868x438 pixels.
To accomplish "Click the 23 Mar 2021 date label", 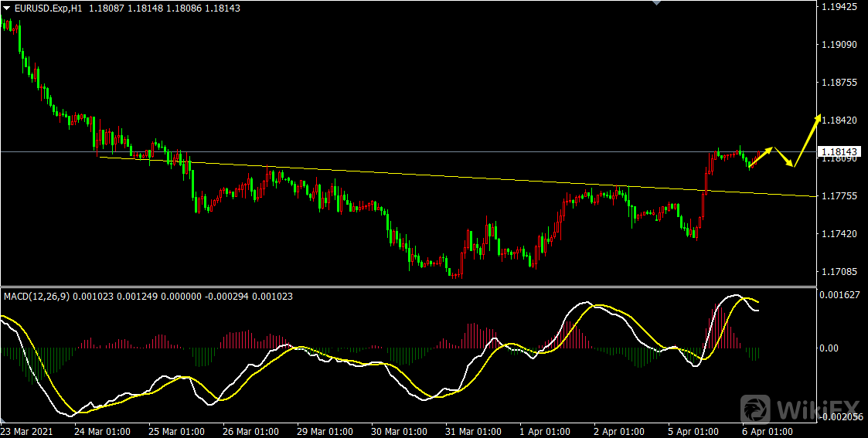I will pyautogui.click(x=28, y=431).
